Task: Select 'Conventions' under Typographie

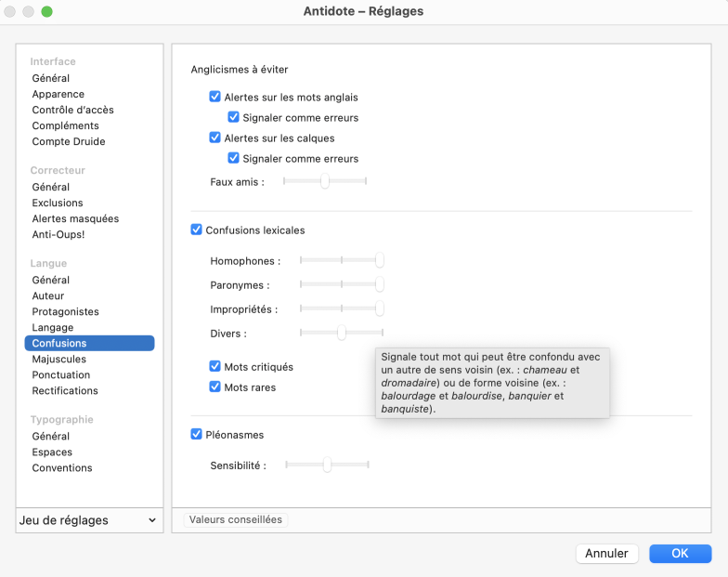Action: [x=62, y=467]
